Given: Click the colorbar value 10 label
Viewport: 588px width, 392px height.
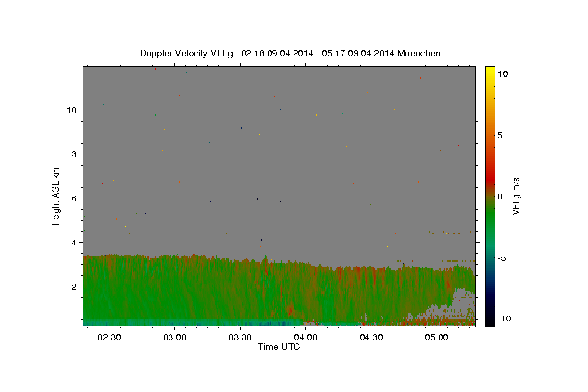Looking at the screenshot, I should click(502, 73).
